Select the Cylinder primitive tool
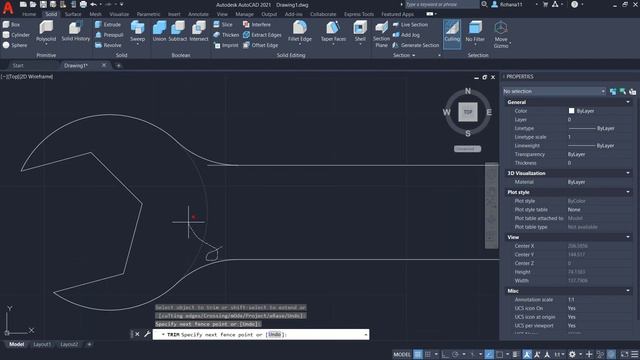This screenshot has height=360, width=640. (16, 35)
